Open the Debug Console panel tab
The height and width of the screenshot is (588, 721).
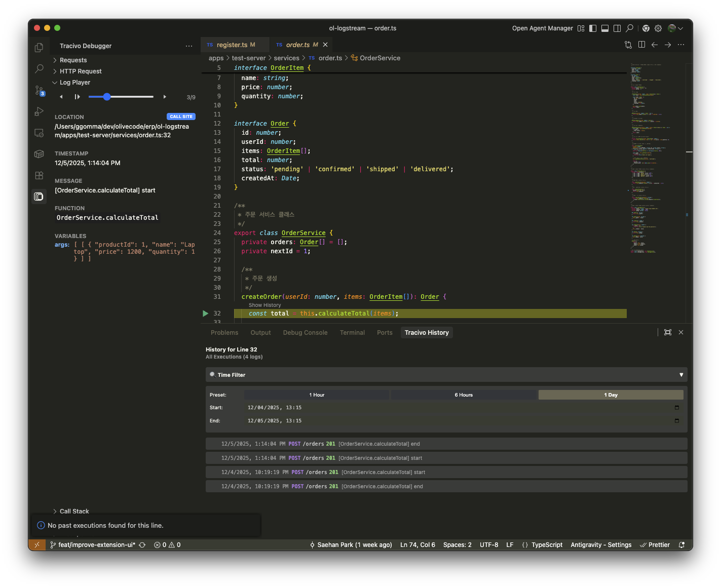305,333
